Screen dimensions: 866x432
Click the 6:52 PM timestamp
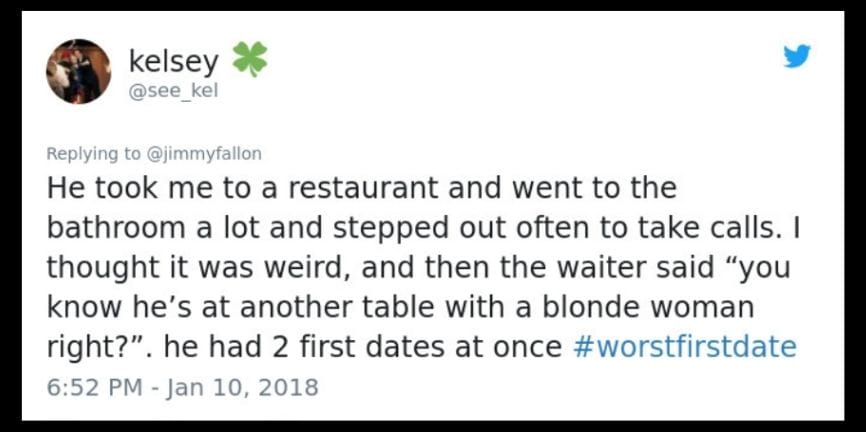(89, 386)
